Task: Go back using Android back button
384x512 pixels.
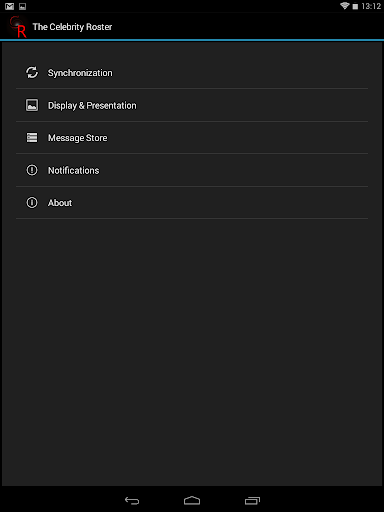Action: tap(132, 500)
